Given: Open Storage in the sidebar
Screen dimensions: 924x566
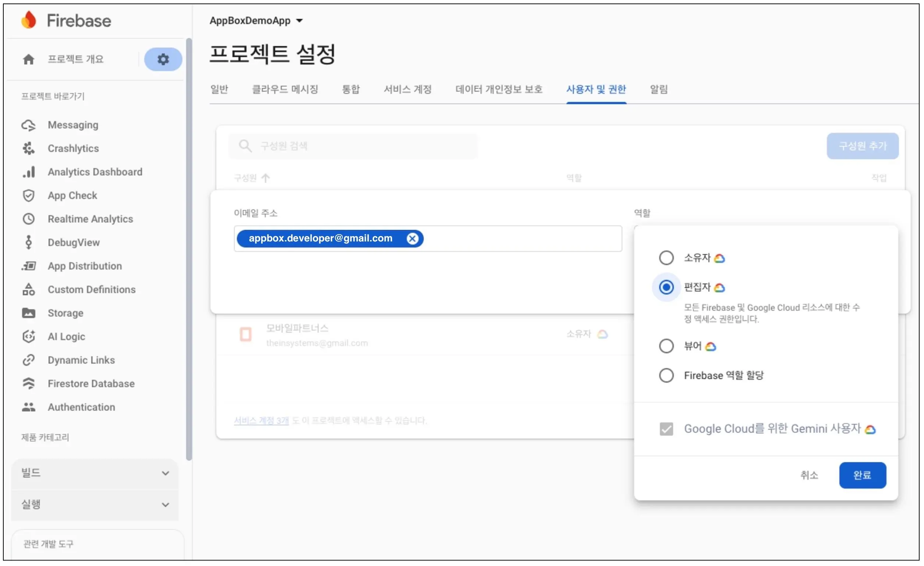Looking at the screenshot, I should click(x=65, y=313).
